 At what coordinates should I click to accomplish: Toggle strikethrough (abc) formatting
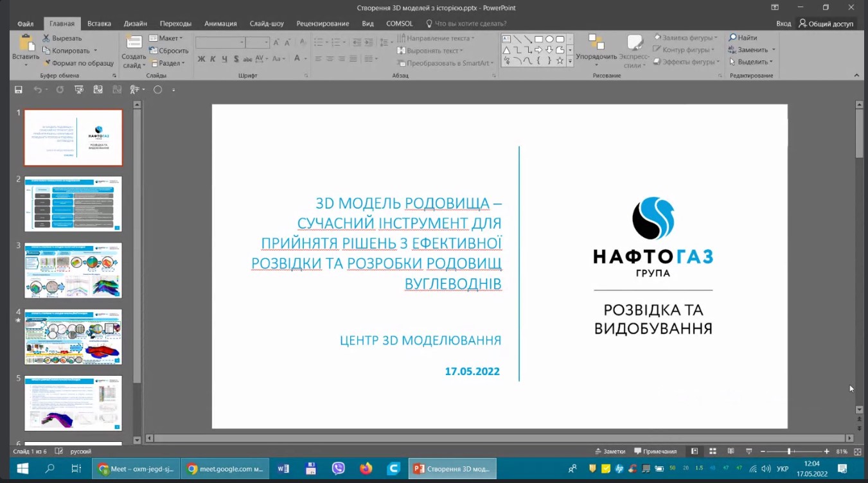pyautogui.click(x=248, y=58)
